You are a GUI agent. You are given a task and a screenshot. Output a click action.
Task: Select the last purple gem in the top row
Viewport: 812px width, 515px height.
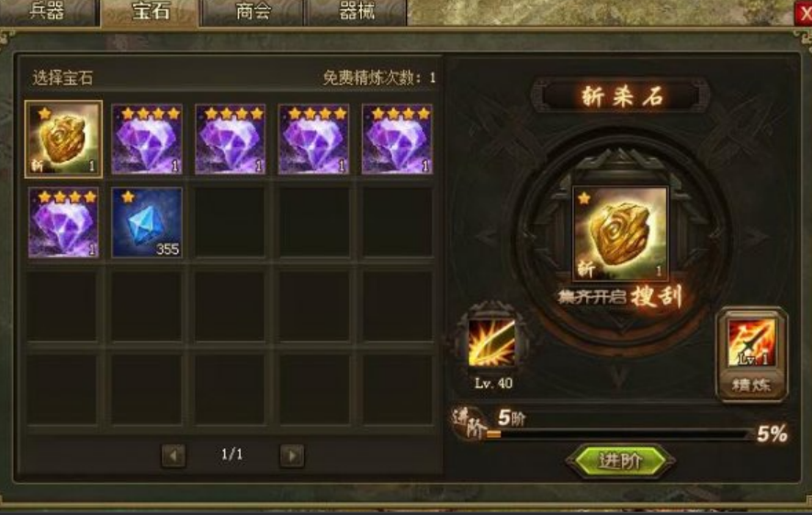397,140
